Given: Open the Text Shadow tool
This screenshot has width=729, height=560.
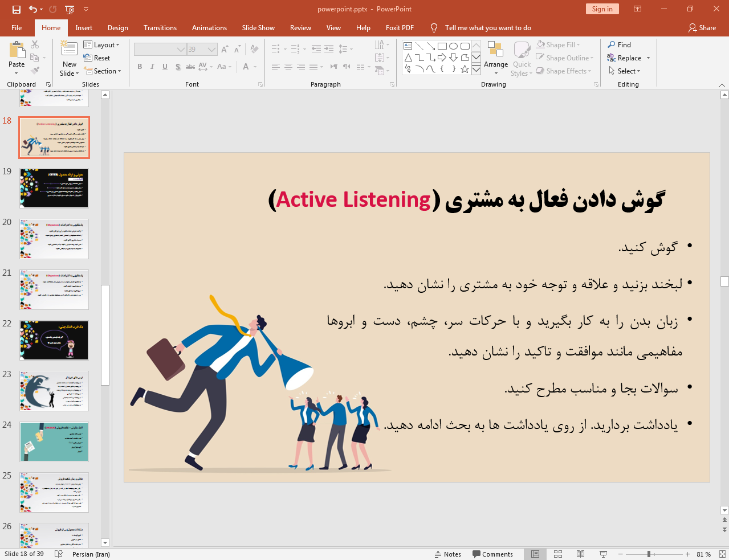Looking at the screenshot, I should pyautogui.click(x=177, y=67).
